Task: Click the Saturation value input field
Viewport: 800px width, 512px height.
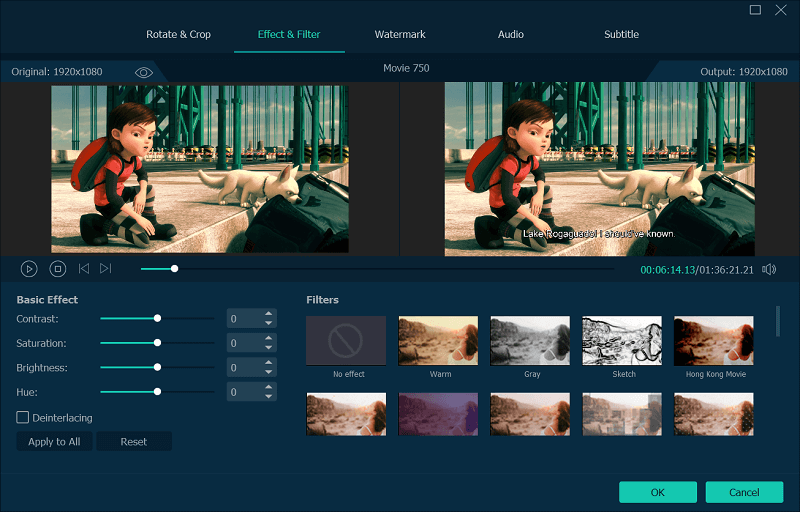Action: tap(245, 343)
